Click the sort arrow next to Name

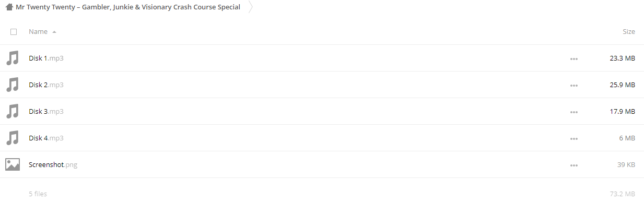(54, 32)
